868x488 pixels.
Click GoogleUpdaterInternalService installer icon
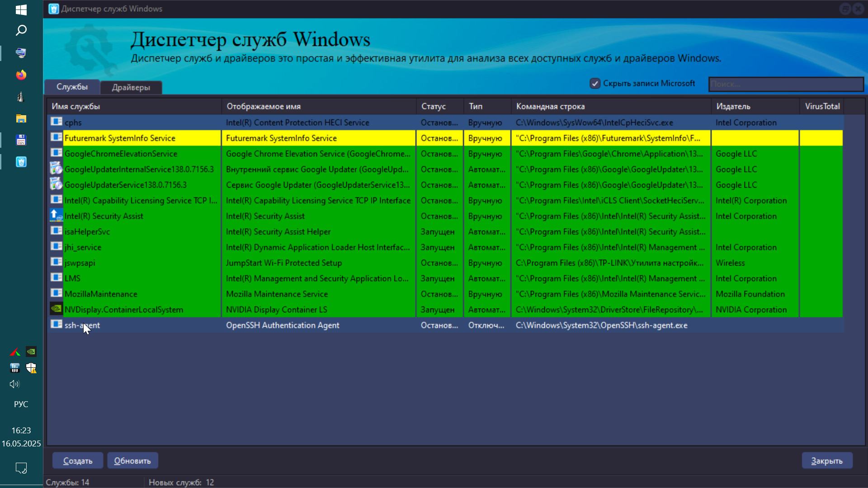tap(56, 169)
